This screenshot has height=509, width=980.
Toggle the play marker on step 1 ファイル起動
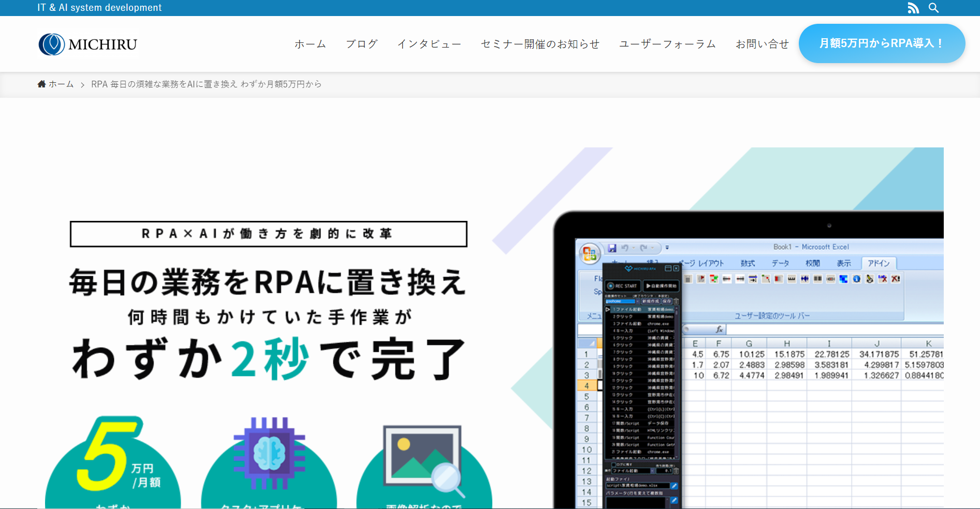pyautogui.click(x=607, y=309)
